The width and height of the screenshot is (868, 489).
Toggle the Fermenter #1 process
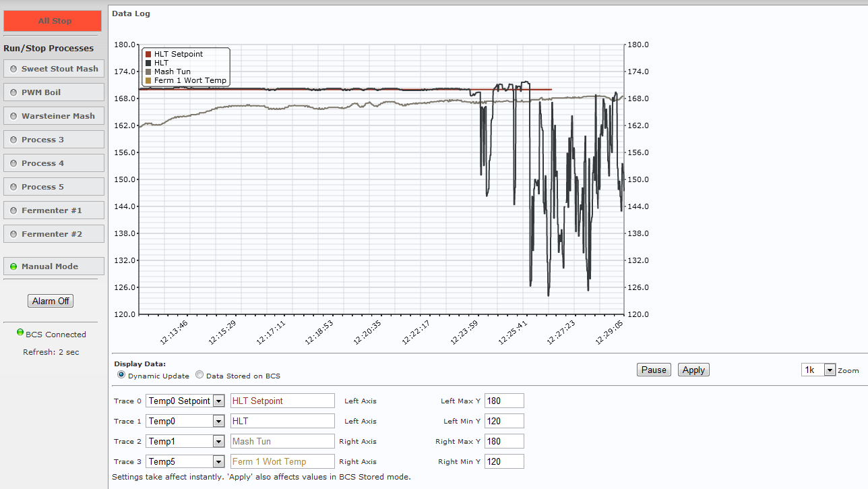click(x=54, y=210)
